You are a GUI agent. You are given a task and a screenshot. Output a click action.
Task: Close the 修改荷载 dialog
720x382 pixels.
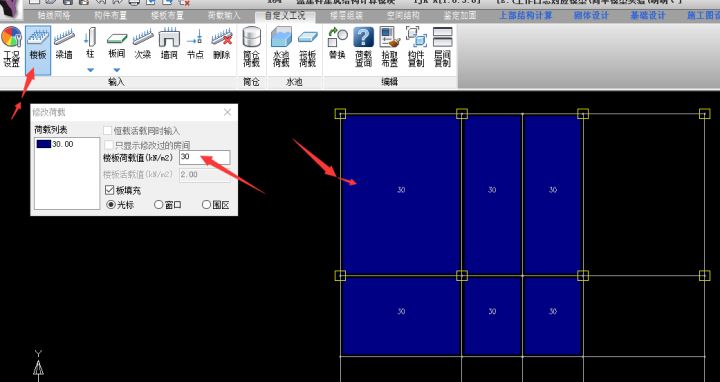[227, 112]
